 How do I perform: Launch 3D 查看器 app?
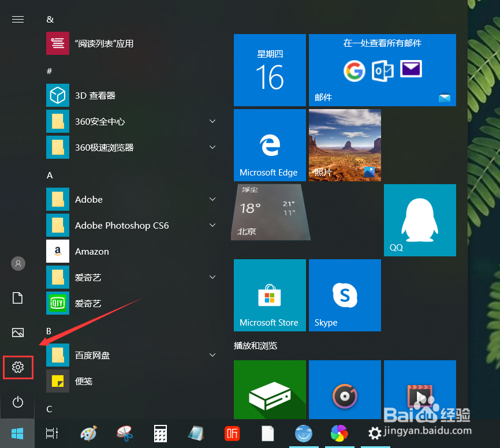pos(132,95)
